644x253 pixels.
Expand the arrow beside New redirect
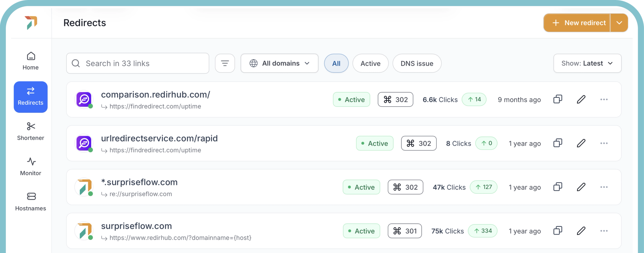619,23
